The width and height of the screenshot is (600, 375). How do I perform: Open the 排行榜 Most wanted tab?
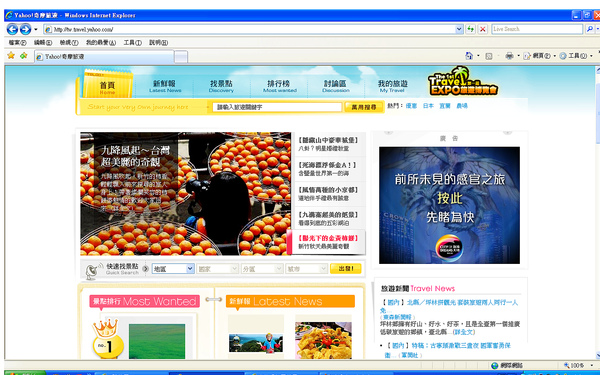pos(279,86)
